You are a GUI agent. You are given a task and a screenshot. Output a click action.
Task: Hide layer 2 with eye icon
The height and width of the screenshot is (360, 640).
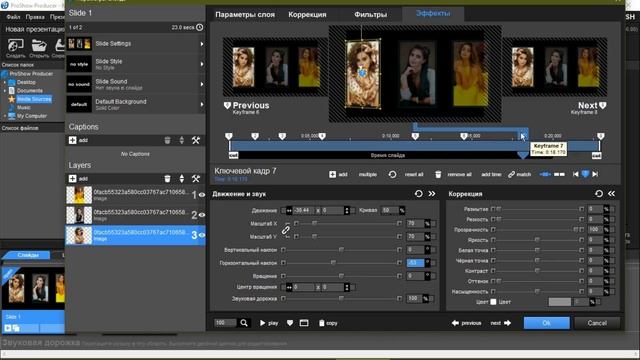[x=202, y=215]
